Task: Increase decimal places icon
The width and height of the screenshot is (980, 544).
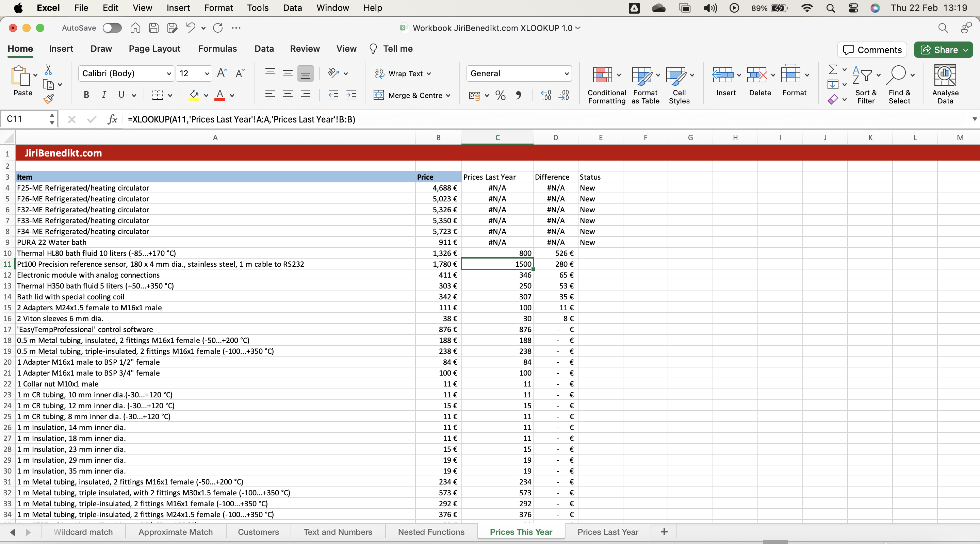Action: 546,95
